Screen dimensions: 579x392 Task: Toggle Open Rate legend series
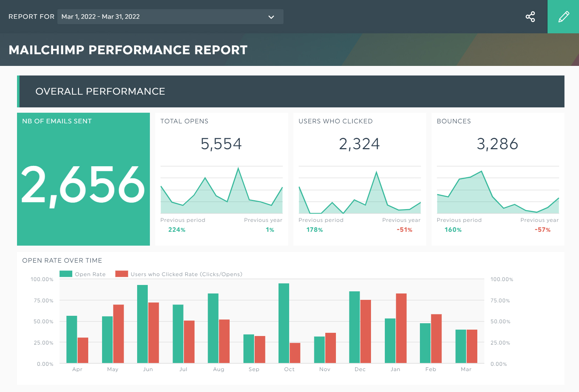pyautogui.click(x=90, y=274)
